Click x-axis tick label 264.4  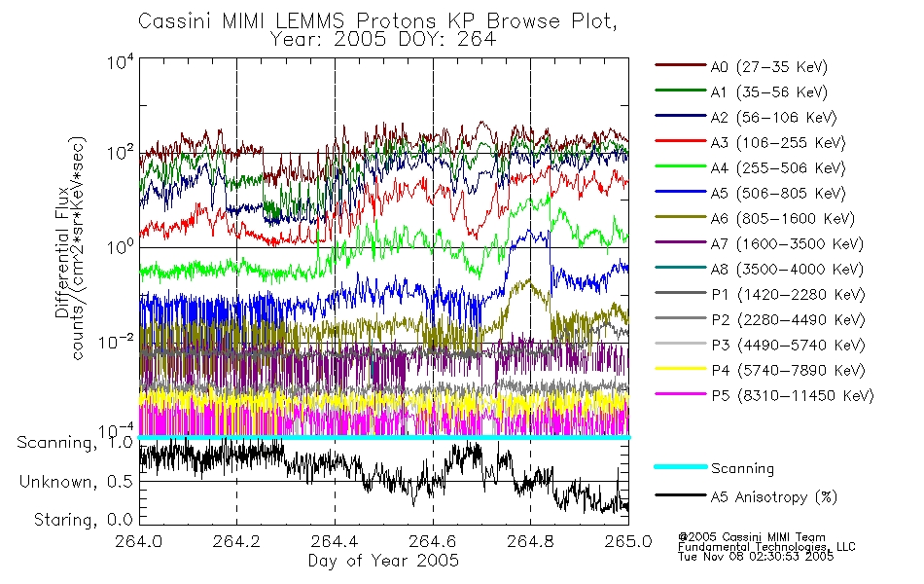(x=335, y=541)
